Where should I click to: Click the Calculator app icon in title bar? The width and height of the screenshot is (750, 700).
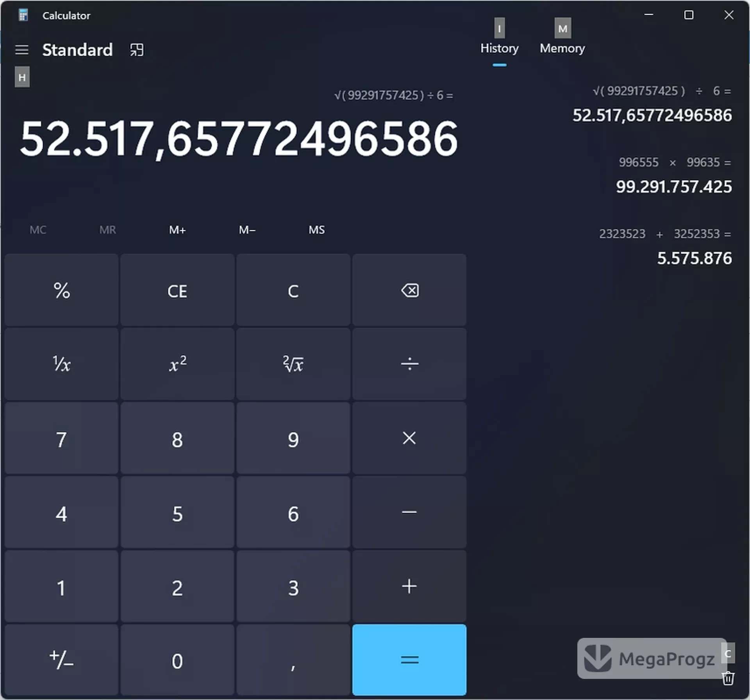[x=23, y=15]
